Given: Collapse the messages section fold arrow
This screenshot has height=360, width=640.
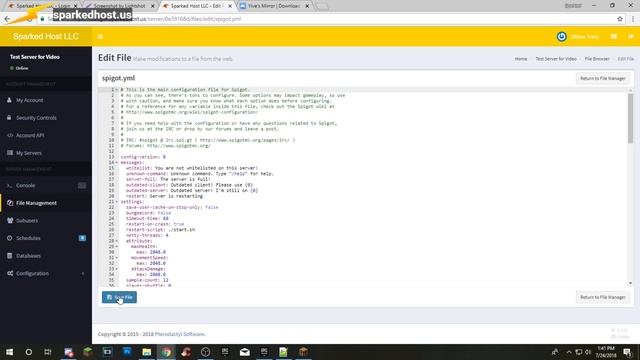Looking at the screenshot, I should pyautogui.click(x=117, y=162).
